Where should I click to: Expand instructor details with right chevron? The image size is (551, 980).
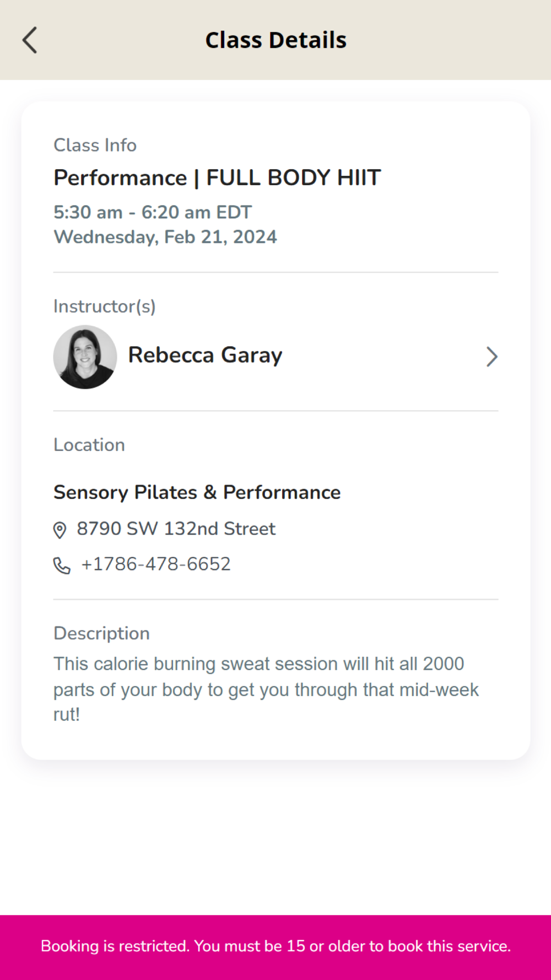tap(491, 357)
